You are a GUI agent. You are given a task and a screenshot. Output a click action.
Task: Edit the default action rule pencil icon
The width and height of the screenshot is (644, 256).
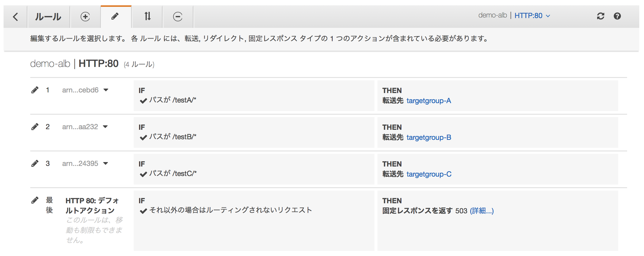tap(35, 200)
